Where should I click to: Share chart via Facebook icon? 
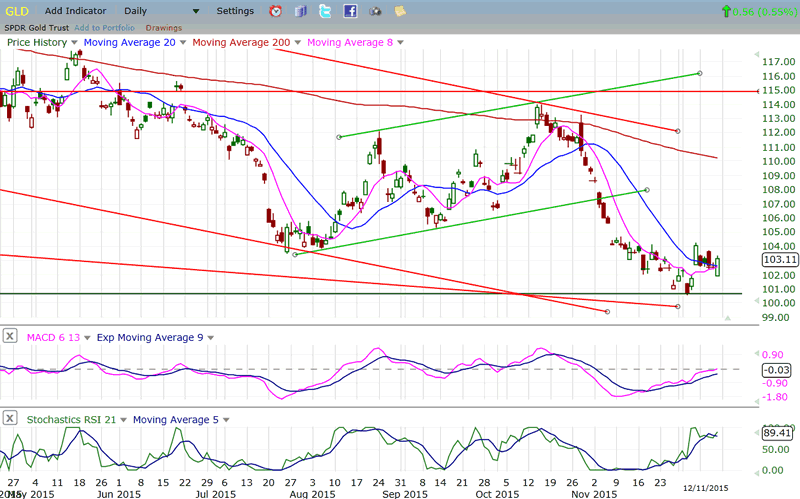coord(350,11)
